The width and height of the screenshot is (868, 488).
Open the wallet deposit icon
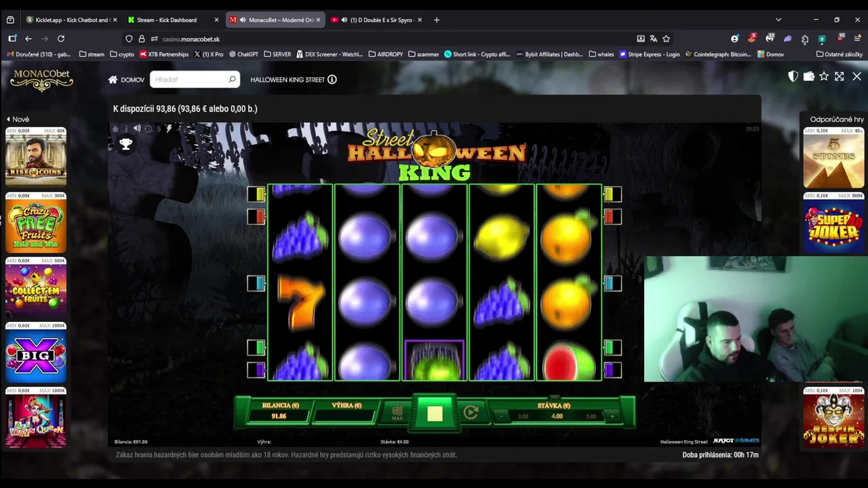click(x=808, y=77)
